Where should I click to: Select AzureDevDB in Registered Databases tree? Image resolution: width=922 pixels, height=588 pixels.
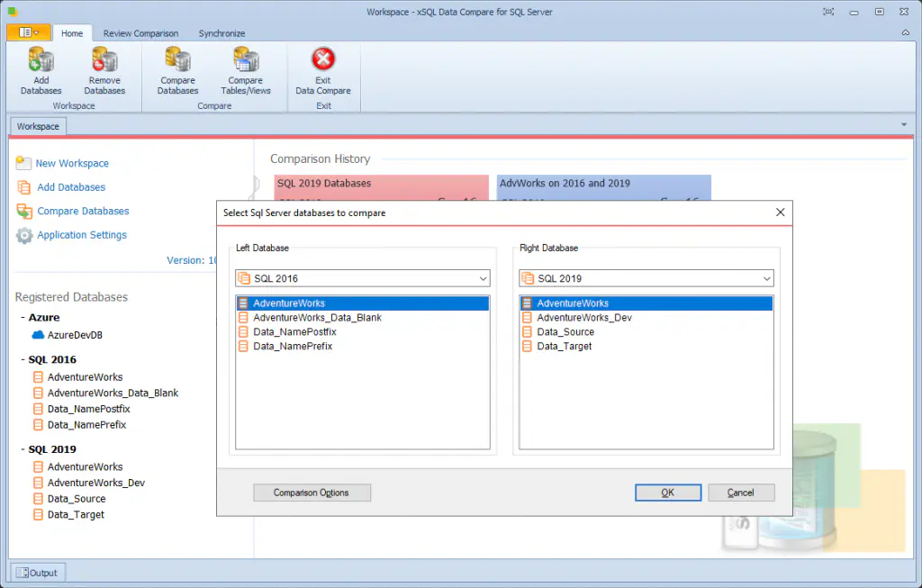coord(75,335)
